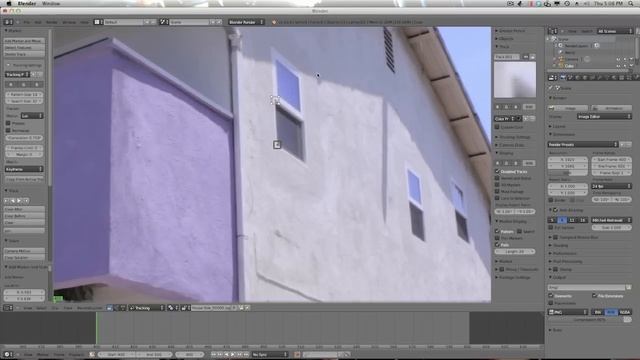Open the Tracking mode dropdown in clip header
The width and height of the screenshot is (640, 360).
click(147, 308)
